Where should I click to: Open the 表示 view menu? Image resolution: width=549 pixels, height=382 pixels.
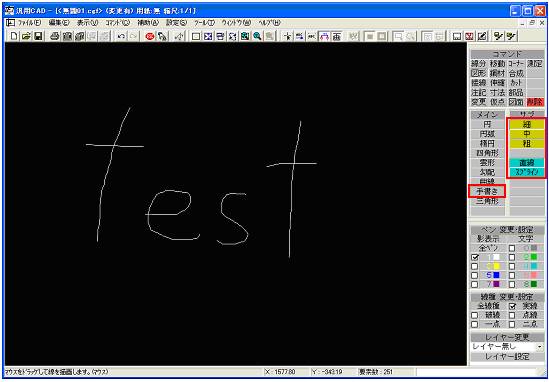[x=88, y=23]
